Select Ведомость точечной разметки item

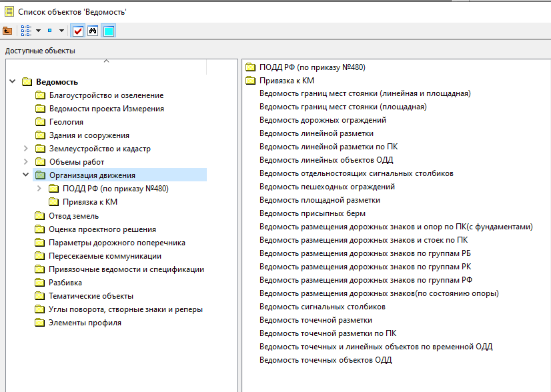tap(316, 321)
